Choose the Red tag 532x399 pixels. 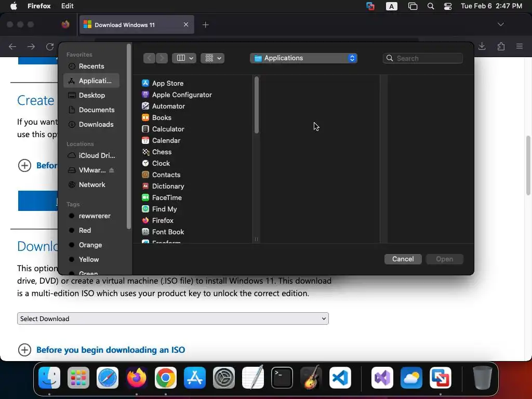click(x=91, y=230)
